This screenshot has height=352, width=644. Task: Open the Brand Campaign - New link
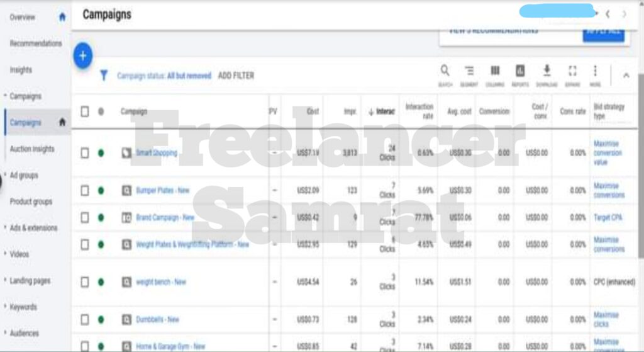click(165, 218)
